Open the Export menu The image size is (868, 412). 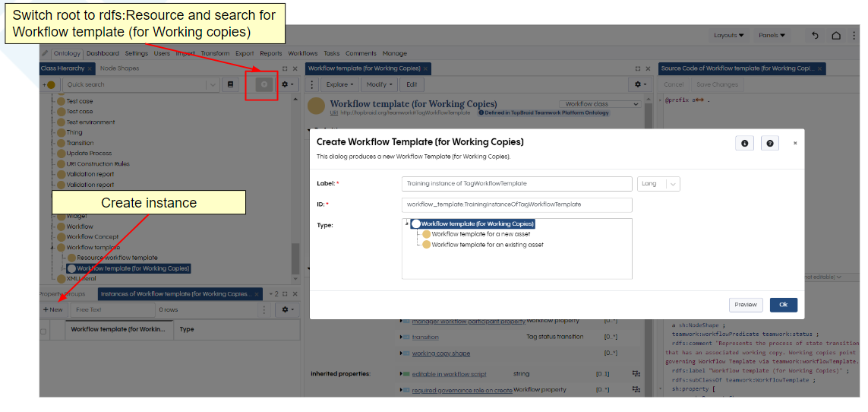[x=244, y=53]
